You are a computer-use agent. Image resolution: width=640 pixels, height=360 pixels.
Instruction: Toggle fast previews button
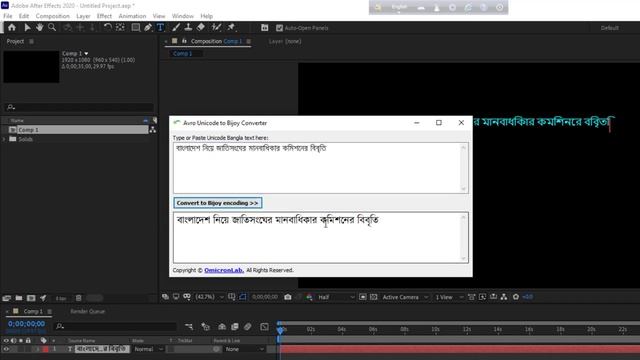(x=482, y=297)
